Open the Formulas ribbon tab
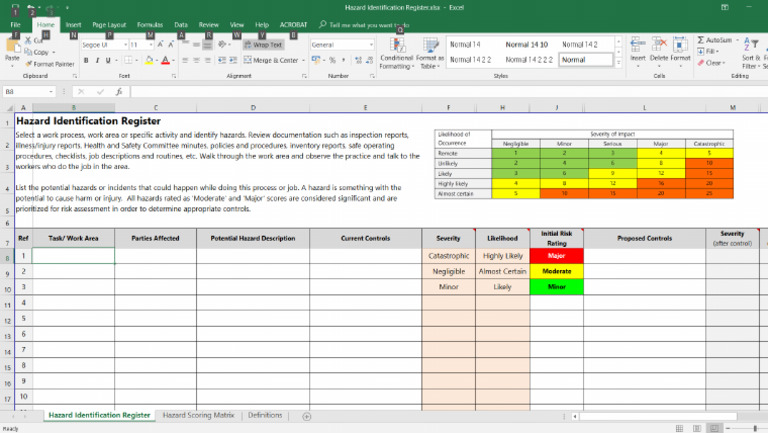 (x=150, y=23)
